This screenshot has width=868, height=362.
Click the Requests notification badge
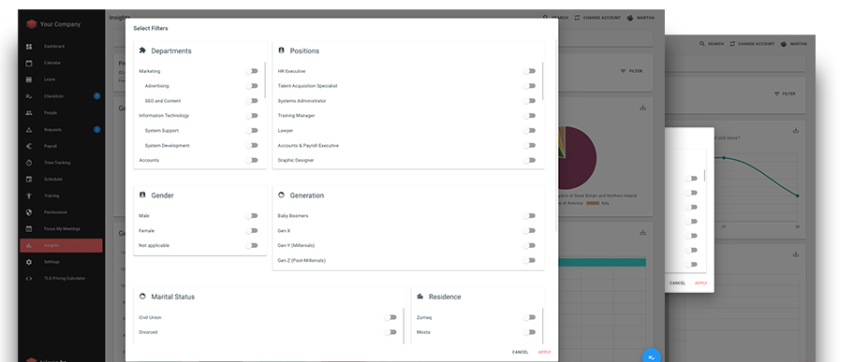96,129
